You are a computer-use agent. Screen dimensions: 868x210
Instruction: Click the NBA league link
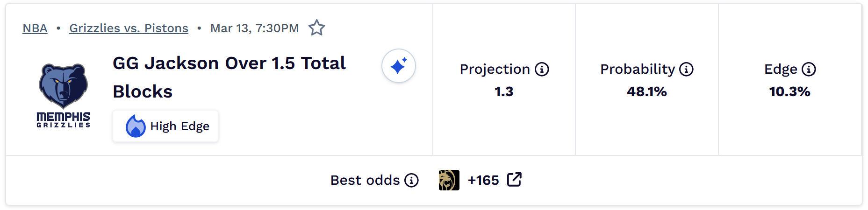tap(35, 28)
